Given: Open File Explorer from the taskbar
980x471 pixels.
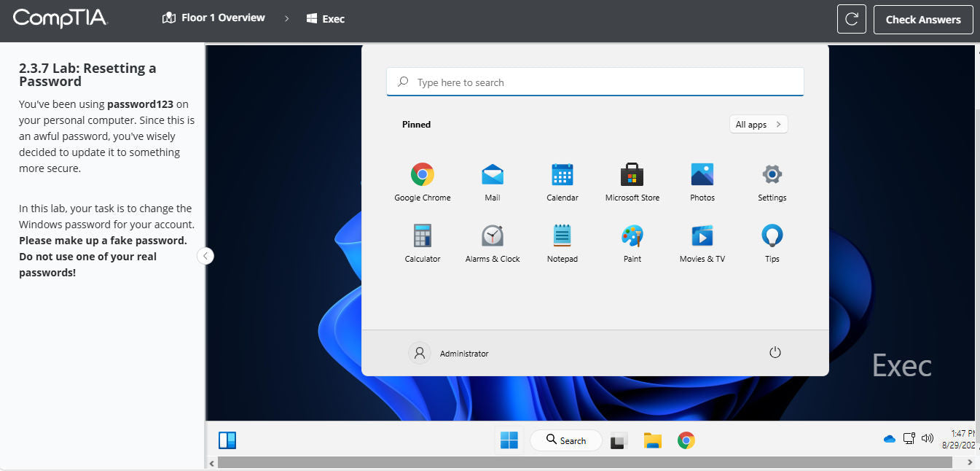Looking at the screenshot, I should coord(652,440).
